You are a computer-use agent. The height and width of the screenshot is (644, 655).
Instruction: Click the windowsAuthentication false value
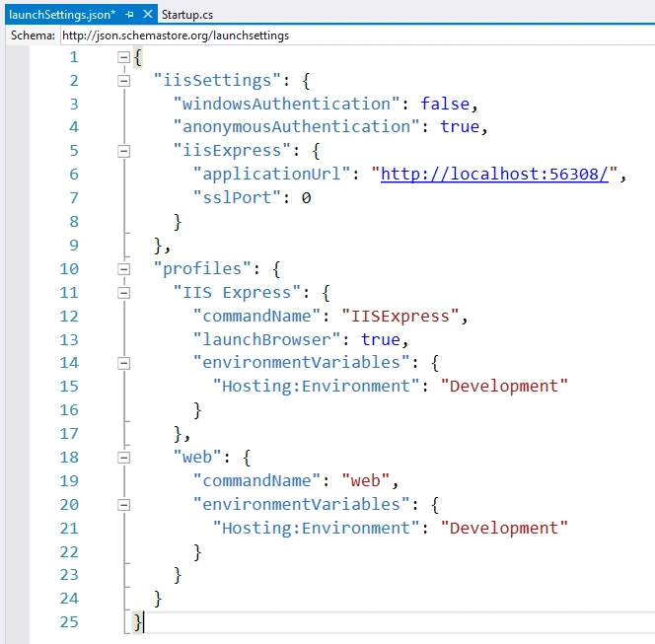click(445, 104)
